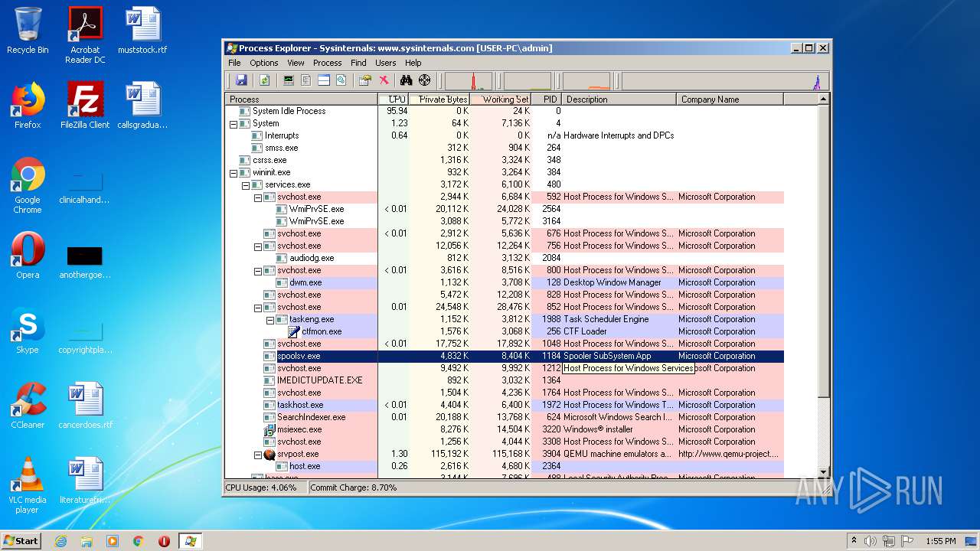Viewport: 980px width, 551px height.
Task: Toggle the Show Process Tree toolbar icon
Action: tap(306, 80)
